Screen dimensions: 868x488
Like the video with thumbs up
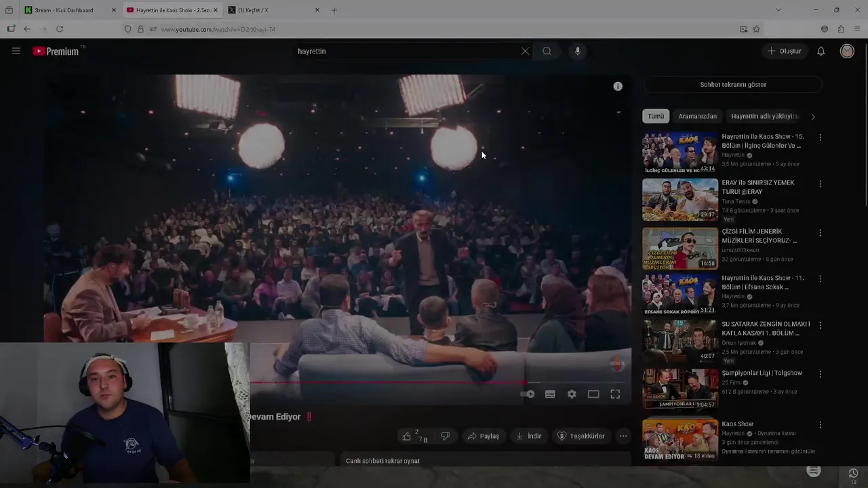tap(414, 436)
